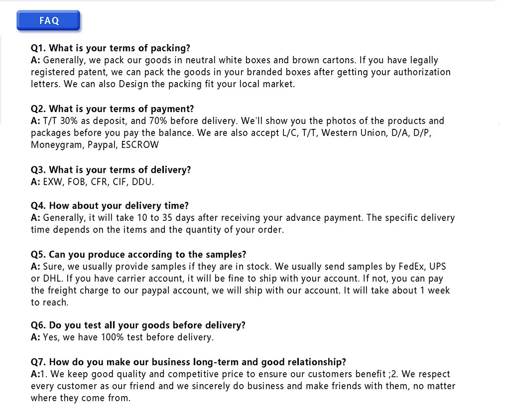Click the answer mentioning neutral white boxes
This screenshot has height=420, width=506.
pyautogui.click(x=241, y=72)
